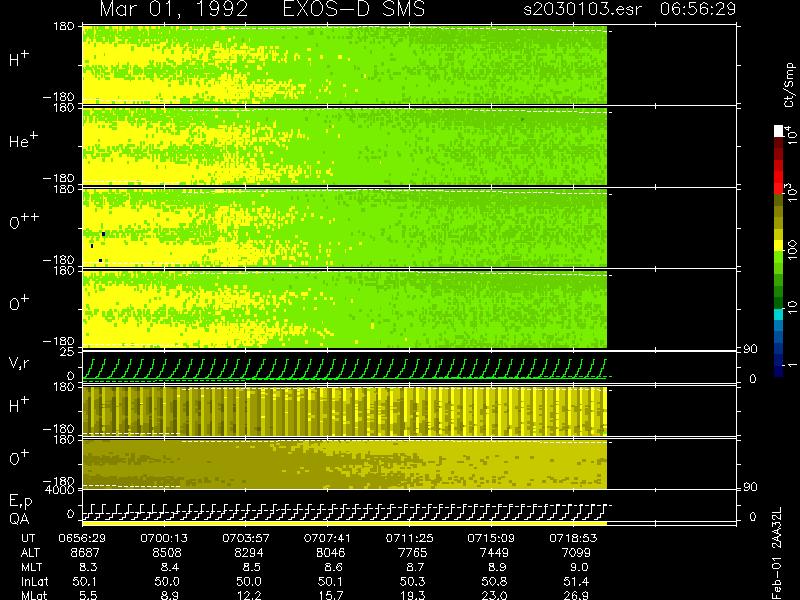Select the UT value '0703:57'
The width and height of the screenshot is (800, 600).
(245, 538)
